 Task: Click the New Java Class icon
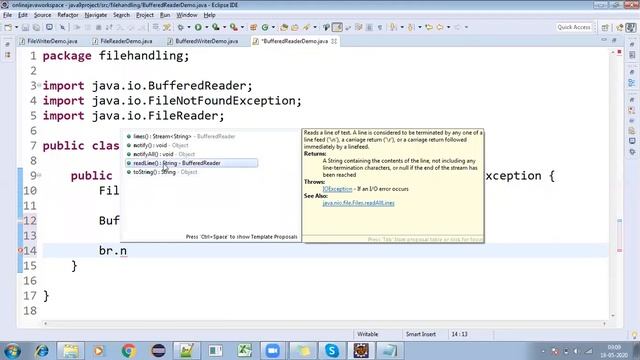(265, 27)
